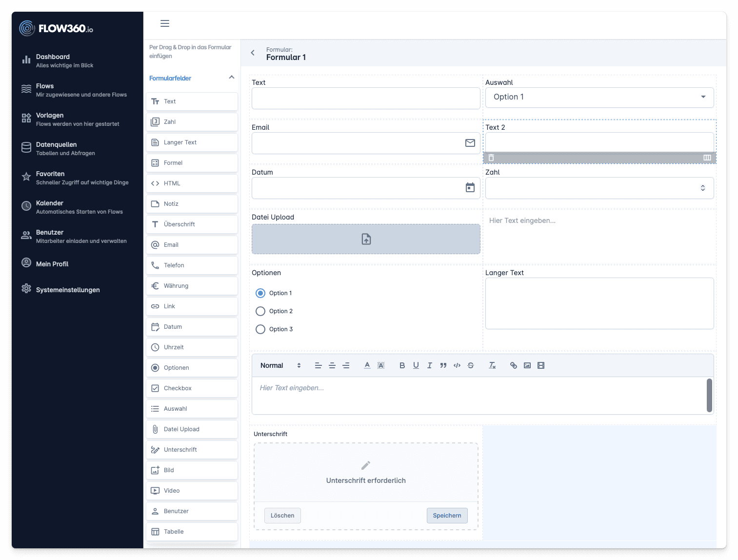Viewport: 738px width, 560px height.
Task: Insert a link using the editor toolbar
Action: tap(513, 365)
